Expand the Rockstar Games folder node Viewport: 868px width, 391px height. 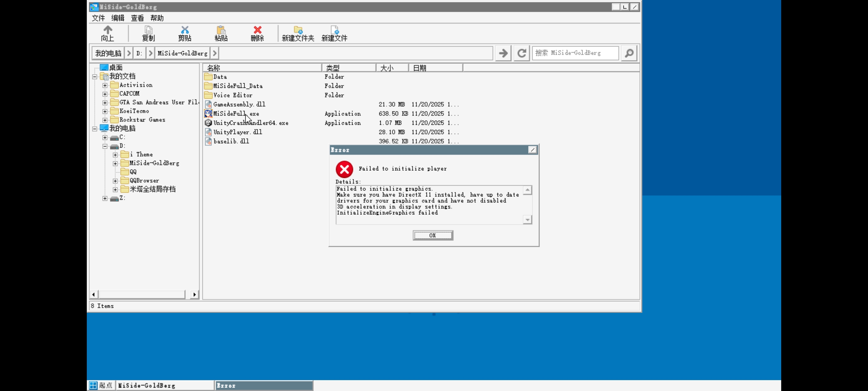coord(105,120)
